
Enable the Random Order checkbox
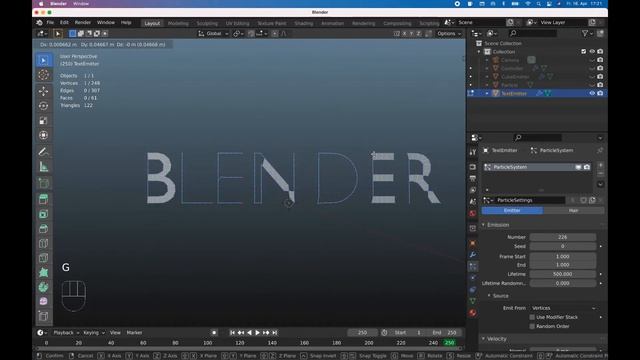click(532, 326)
